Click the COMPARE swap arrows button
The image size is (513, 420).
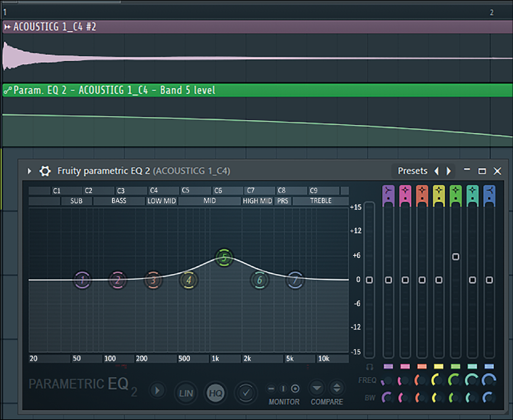pyautogui.click(x=337, y=388)
